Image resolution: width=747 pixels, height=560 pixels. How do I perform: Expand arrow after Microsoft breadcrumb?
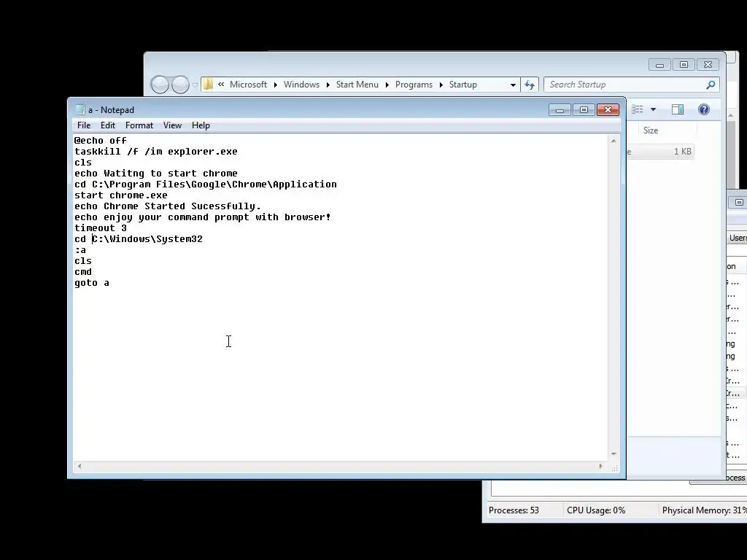tap(275, 85)
